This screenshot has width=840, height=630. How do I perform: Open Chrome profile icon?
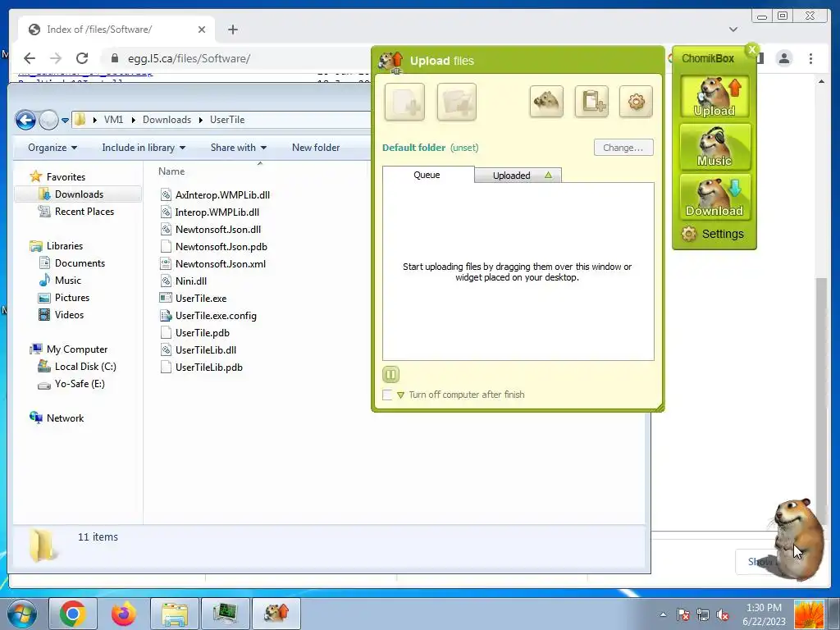[783, 58]
